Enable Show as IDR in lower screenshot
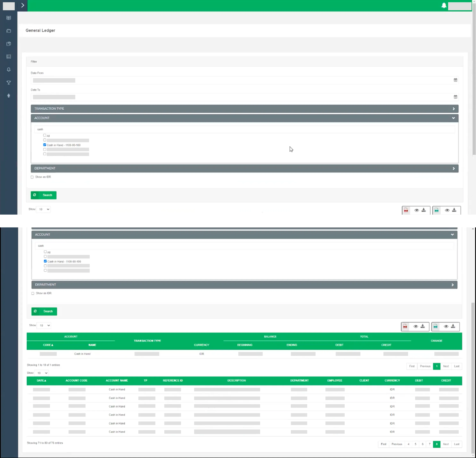The width and height of the screenshot is (476, 458). (33, 293)
